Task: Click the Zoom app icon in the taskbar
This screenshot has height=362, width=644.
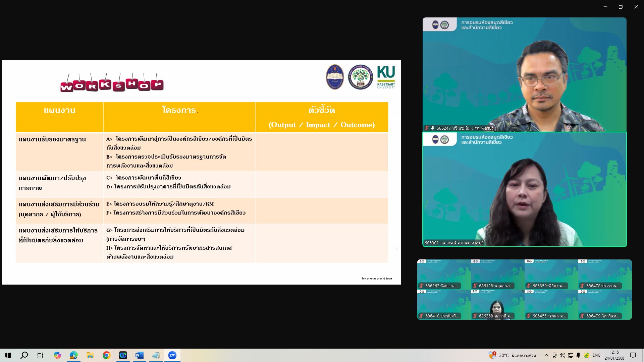Action: coord(172,355)
